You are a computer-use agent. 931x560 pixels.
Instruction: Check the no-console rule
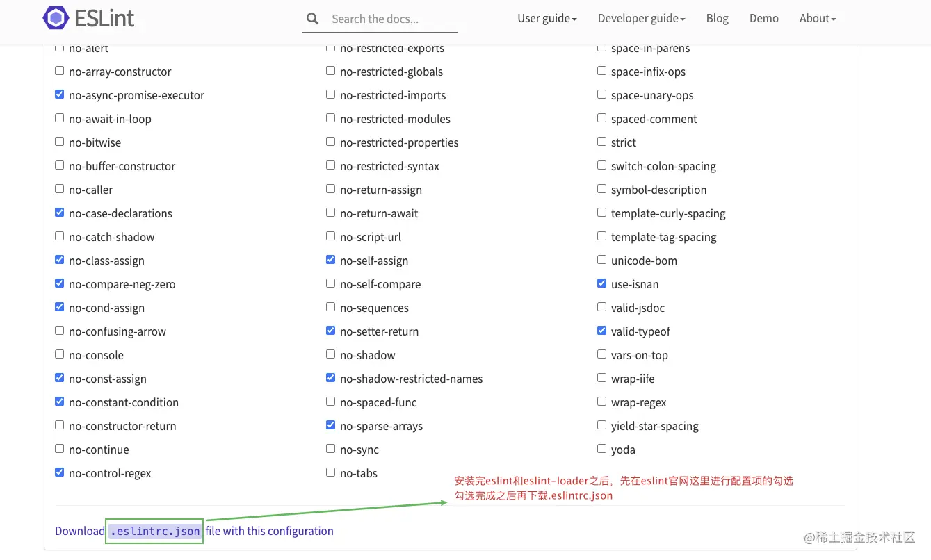(59, 354)
